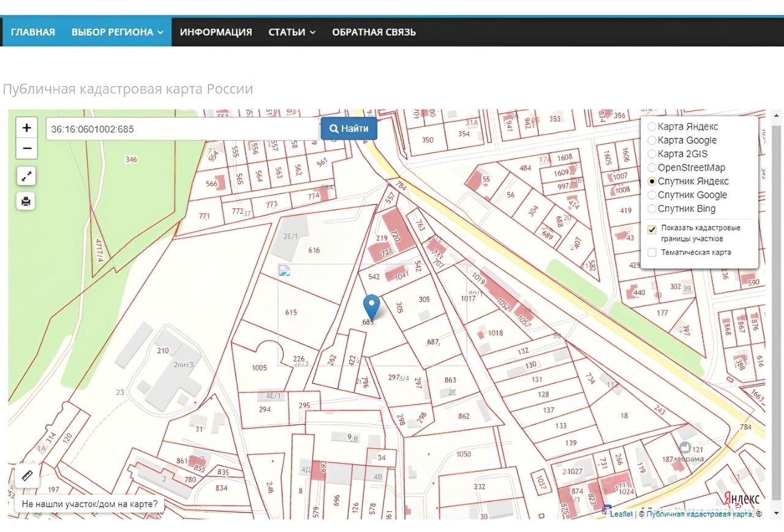Open Публичная кадастровая карта attribution link
The image size is (784, 532).
[x=699, y=514]
